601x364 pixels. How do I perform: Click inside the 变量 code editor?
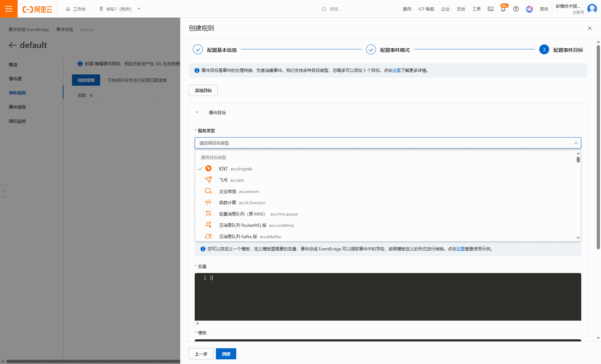pos(388,297)
